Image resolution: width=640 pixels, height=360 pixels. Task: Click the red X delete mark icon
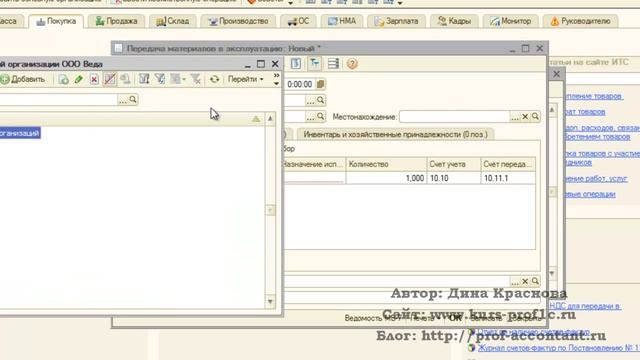94,79
